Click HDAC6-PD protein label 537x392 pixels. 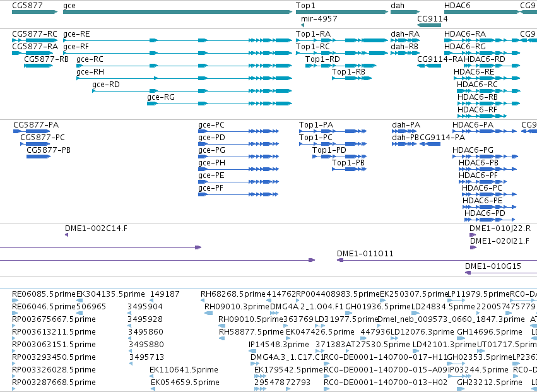click(x=485, y=213)
